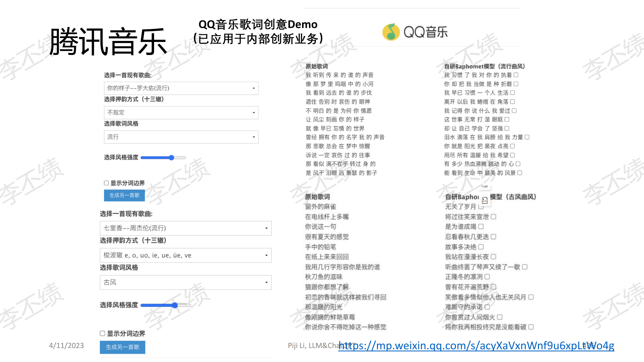Check the box after 你 却 把 我 当做 是 种 折磨

(516, 84)
